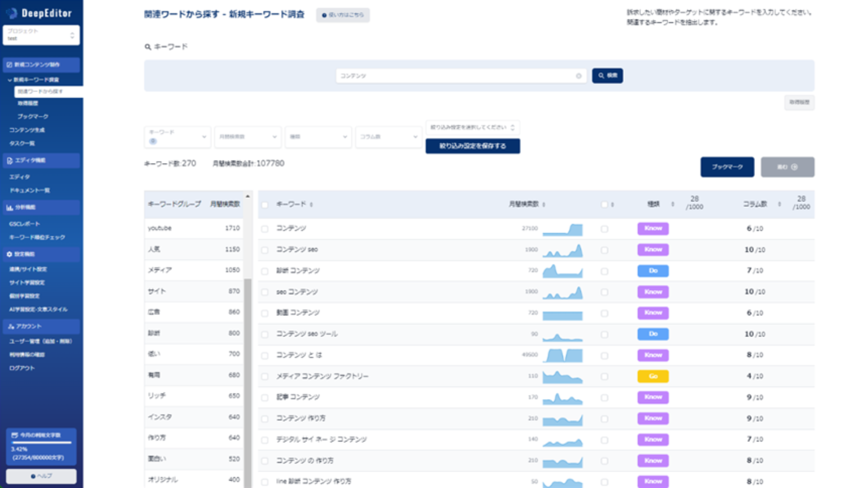Tick the second checkbox in コンテンツ 作り方 row

(604, 419)
